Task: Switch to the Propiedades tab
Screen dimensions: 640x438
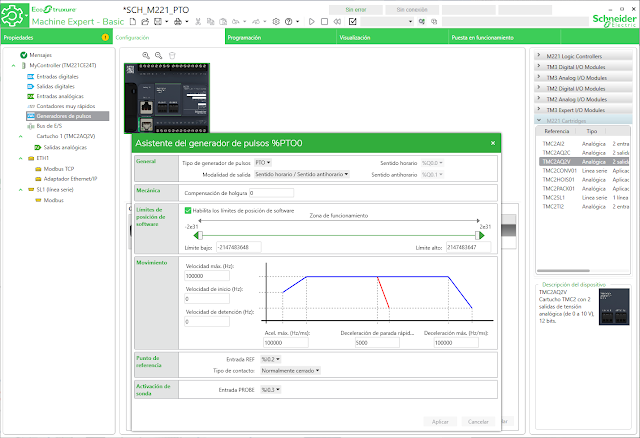Action: pos(56,37)
